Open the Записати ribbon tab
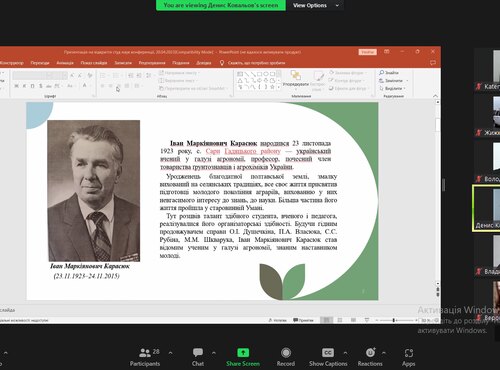The height and width of the screenshot is (370, 500). pos(123,63)
